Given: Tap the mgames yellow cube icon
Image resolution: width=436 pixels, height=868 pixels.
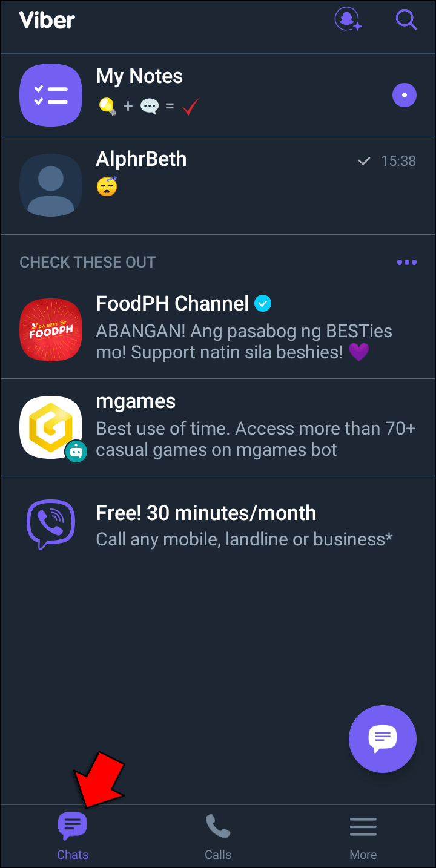Looking at the screenshot, I should (x=51, y=427).
